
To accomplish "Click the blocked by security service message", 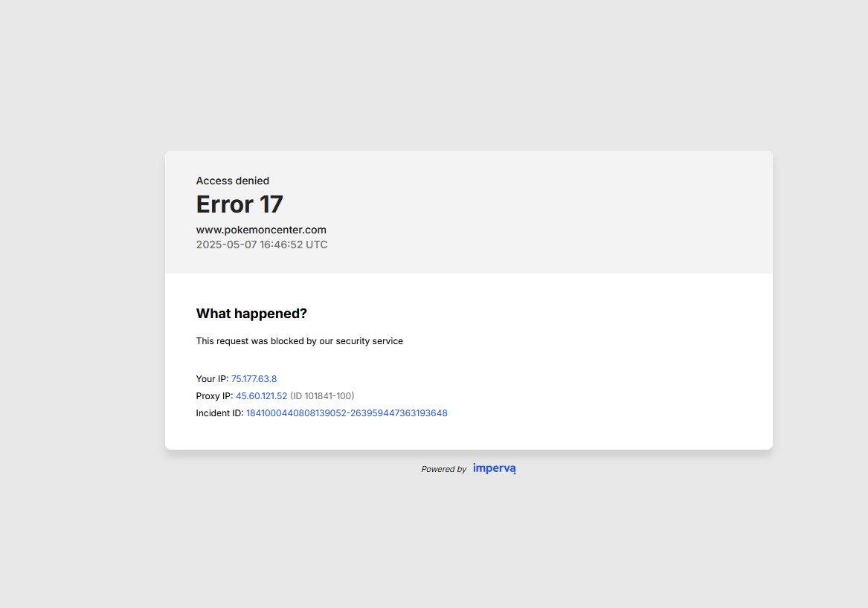I will (300, 340).
